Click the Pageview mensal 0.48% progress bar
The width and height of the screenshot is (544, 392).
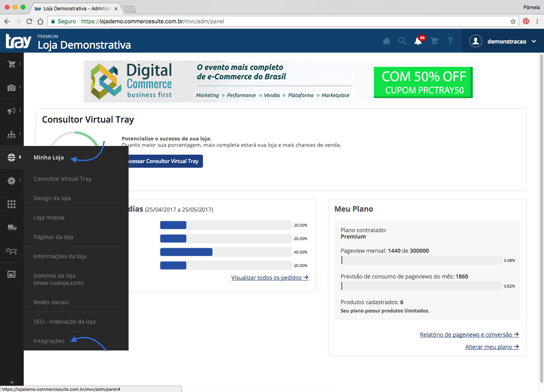pos(421,260)
